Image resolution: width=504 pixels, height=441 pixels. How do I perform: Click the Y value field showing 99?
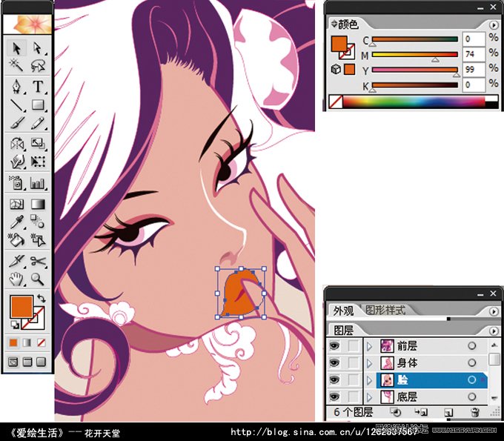(474, 70)
